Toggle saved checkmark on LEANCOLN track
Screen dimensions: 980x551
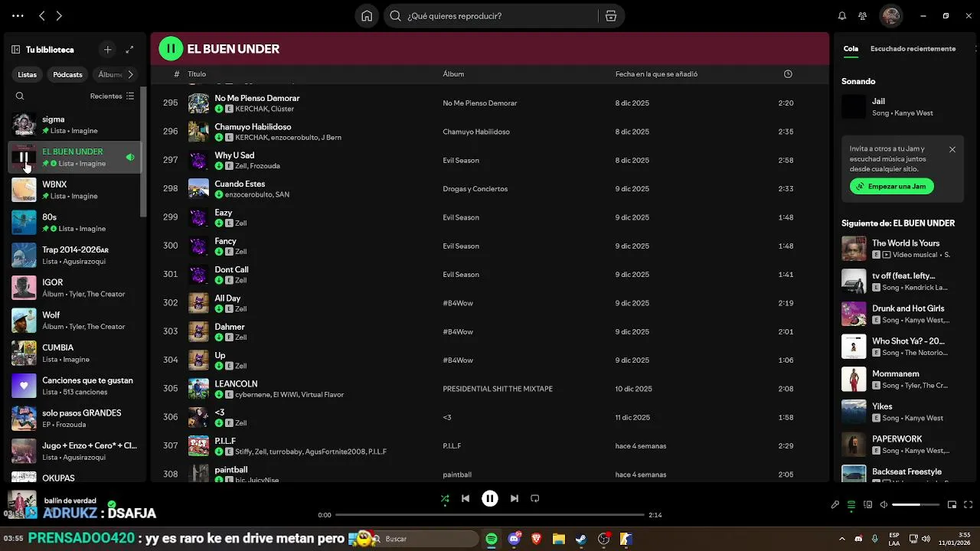coord(219,395)
